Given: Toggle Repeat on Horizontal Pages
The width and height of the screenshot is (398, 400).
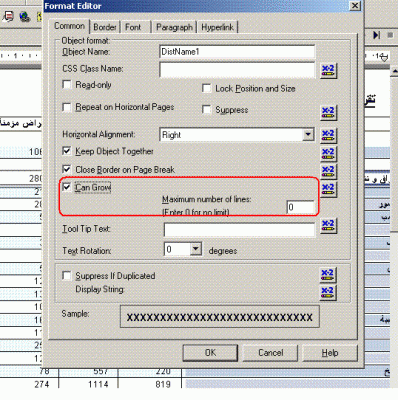Looking at the screenshot, I should point(67,107).
